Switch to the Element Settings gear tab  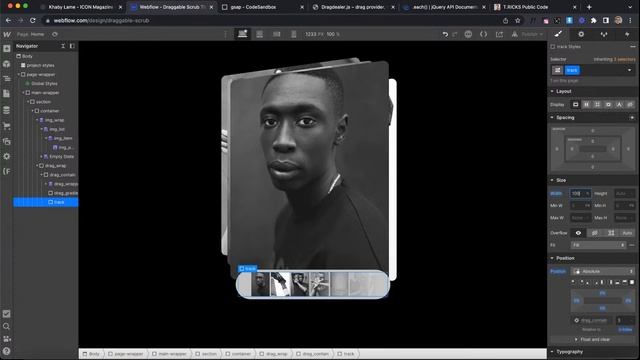[x=581, y=34]
